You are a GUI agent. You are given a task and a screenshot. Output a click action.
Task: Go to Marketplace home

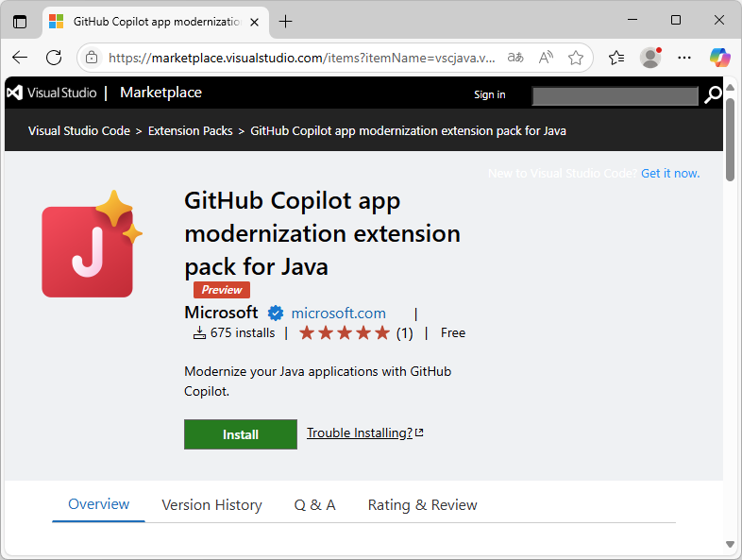point(160,93)
